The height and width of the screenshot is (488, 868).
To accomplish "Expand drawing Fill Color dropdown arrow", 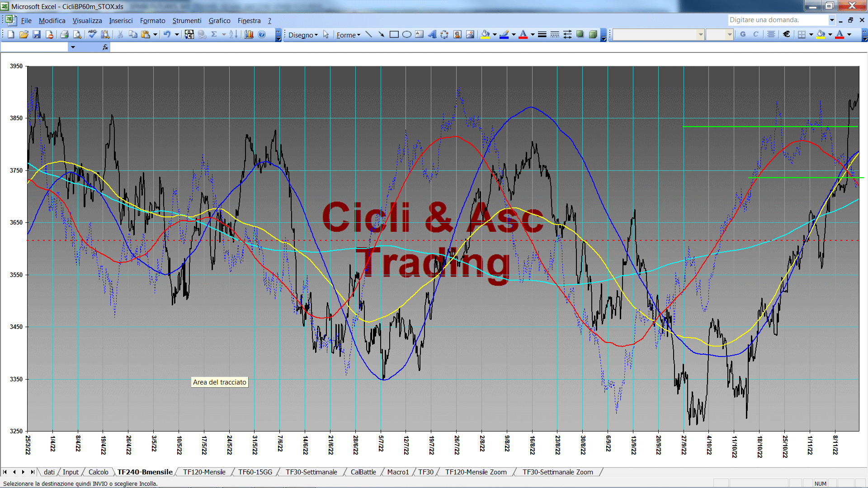I will [495, 34].
